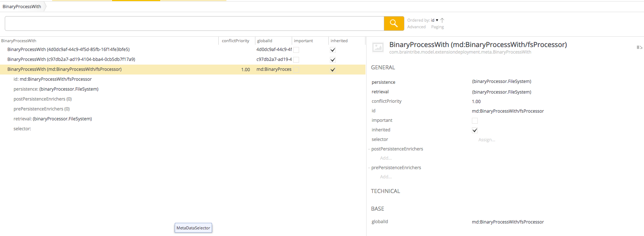Select the BinaryProcessWith 4d0dc9af row
The height and width of the screenshot is (236, 644).
click(68, 50)
